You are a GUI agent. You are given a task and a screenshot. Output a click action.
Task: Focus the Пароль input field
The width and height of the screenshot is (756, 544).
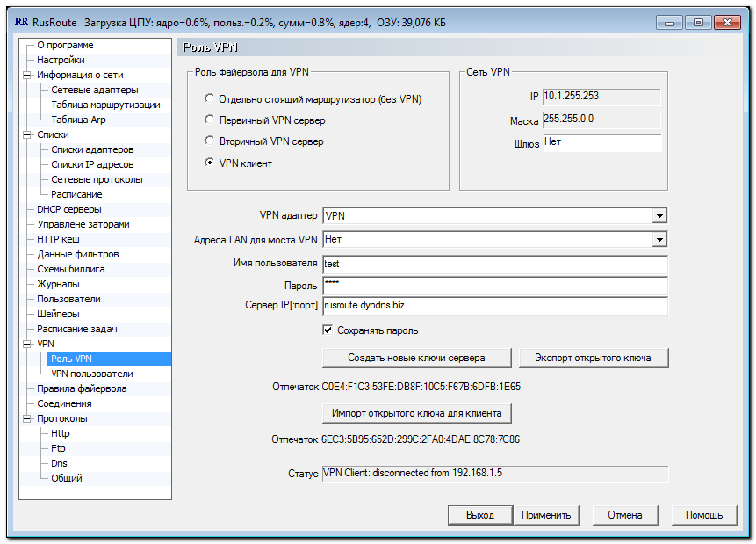(495, 286)
